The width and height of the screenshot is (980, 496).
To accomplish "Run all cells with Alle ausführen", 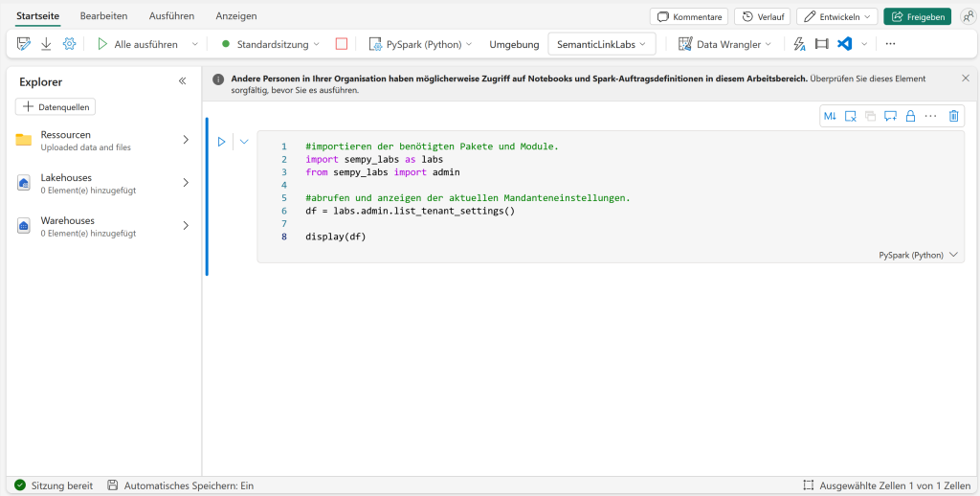I will 138,44.
